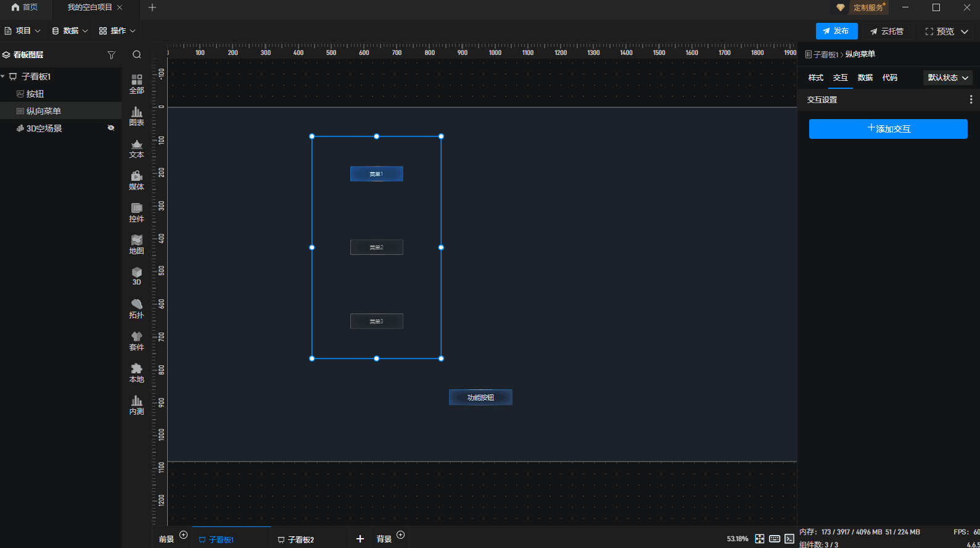Collapse the 子看板1 tree node
This screenshot has width=980, height=548.
click(3, 77)
